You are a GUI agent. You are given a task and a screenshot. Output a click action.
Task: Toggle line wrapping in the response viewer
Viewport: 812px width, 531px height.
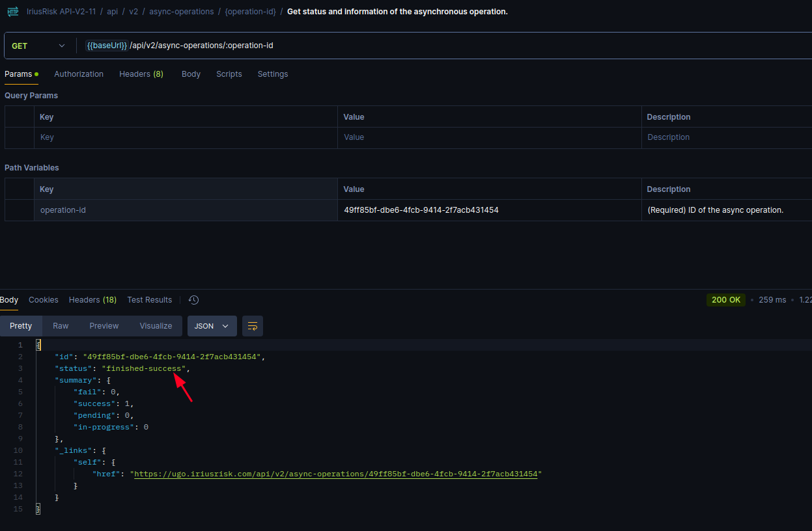coord(252,325)
